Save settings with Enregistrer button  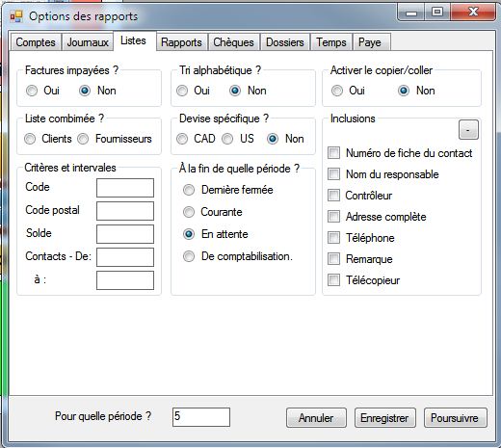(384, 418)
